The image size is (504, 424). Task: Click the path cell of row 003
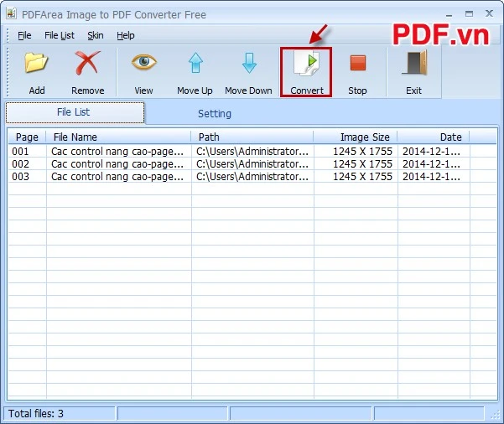[252, 177]
